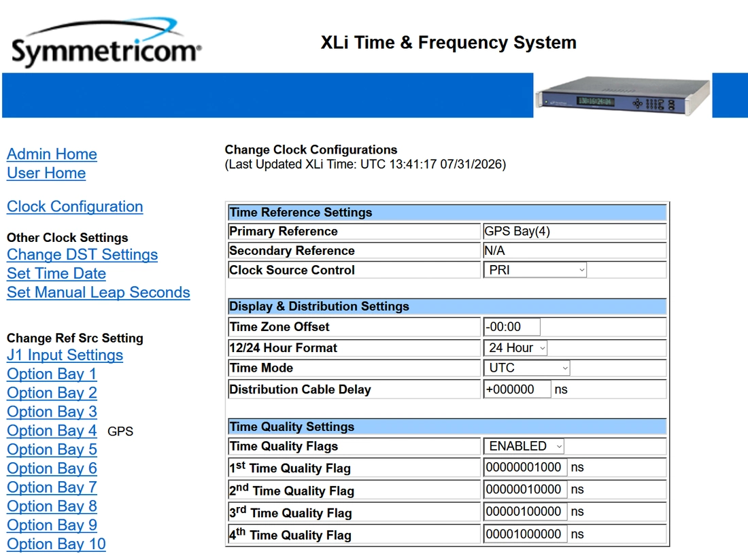Expand the Time Quality Flags dropdown
Screen dimensions: 748x560
tap(524, 446)
